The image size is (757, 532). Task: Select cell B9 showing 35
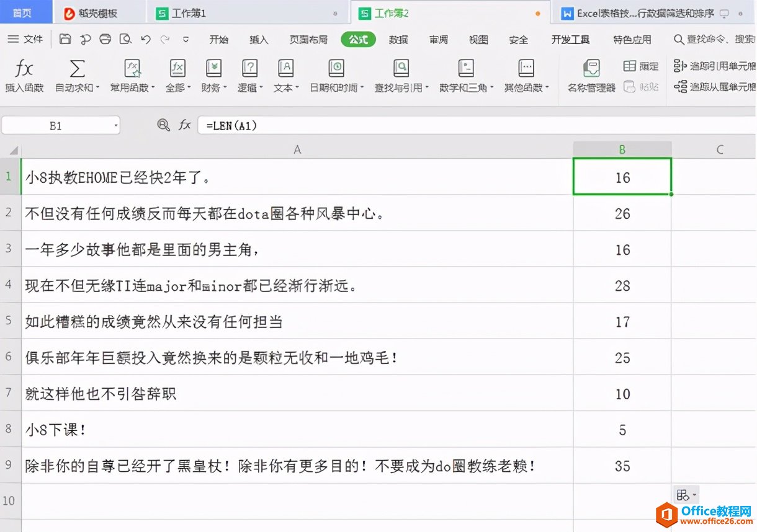(622, 465)
